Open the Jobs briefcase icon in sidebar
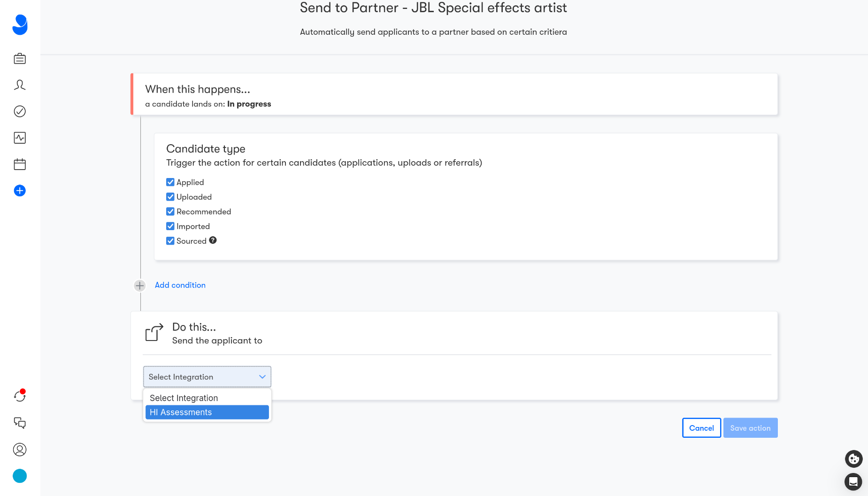Viewport: 868px width, 496px height. 20,59
